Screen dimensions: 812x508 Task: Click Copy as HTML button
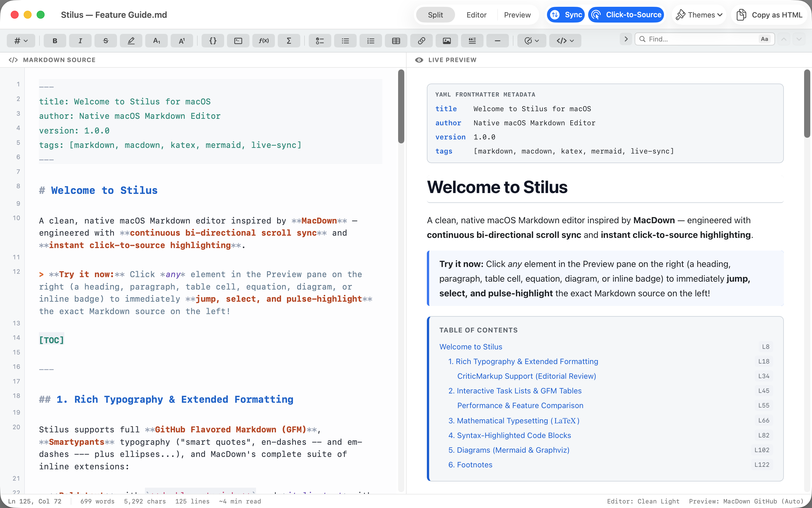click(769, 15)
